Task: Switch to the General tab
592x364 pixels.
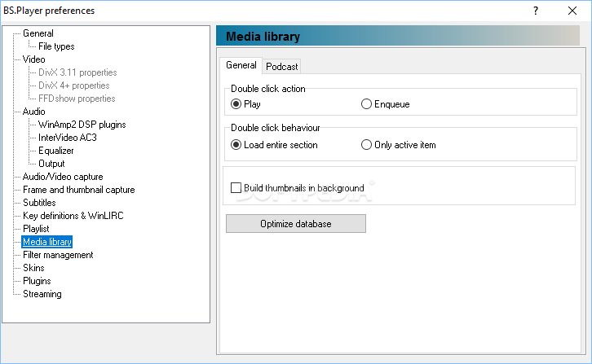Action: pyautogui.click(x=241, y=65)
